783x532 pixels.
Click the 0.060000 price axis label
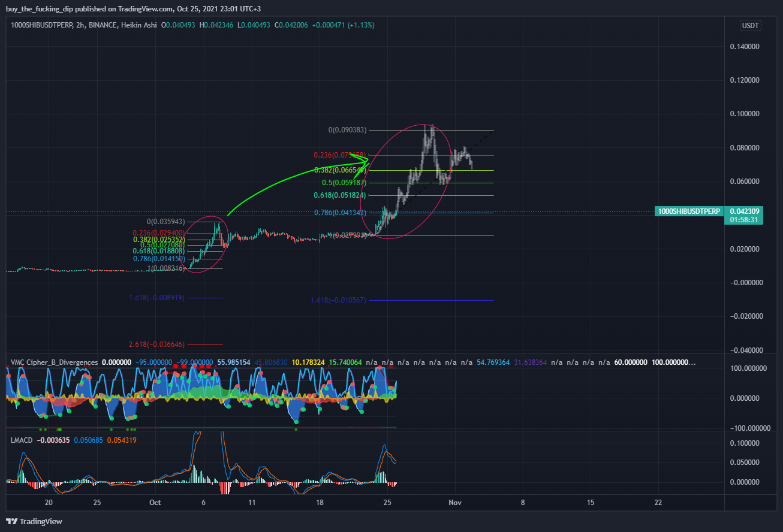click(745, 181)
